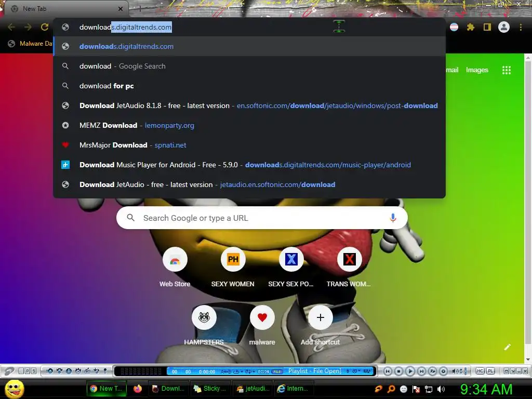Start voice search with the microphone icon
Screen dimensions: 532x399
tap(393, 218)
